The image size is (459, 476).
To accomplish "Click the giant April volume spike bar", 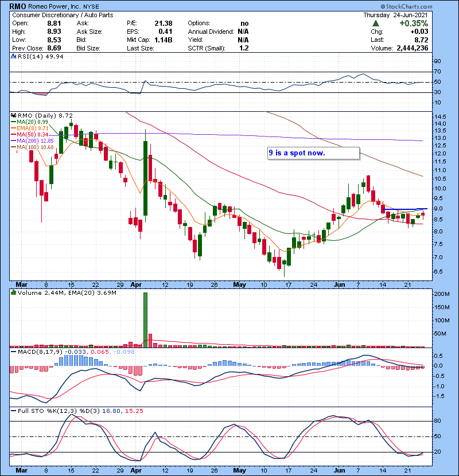I will point(145,320).
